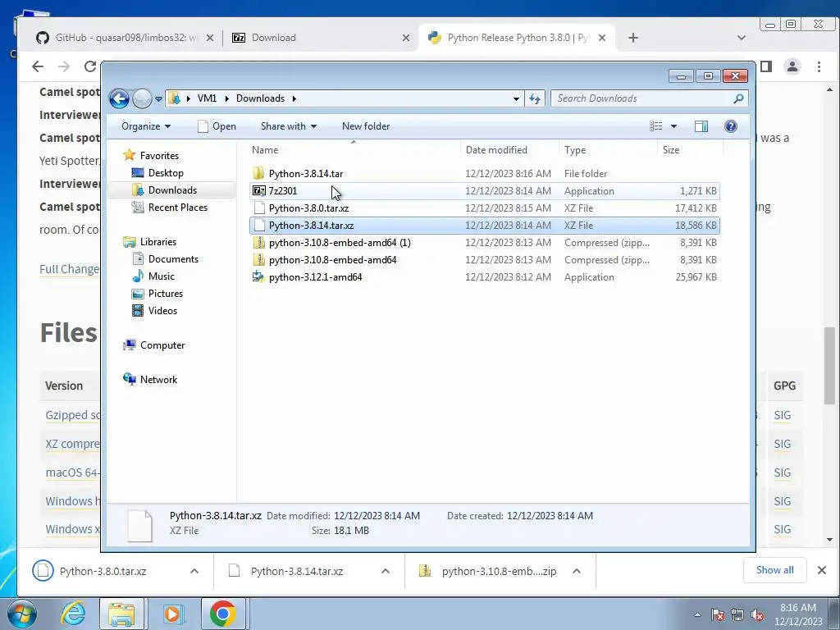
Task: Open the Windows Start menu
Action: (x=21, y=614)
